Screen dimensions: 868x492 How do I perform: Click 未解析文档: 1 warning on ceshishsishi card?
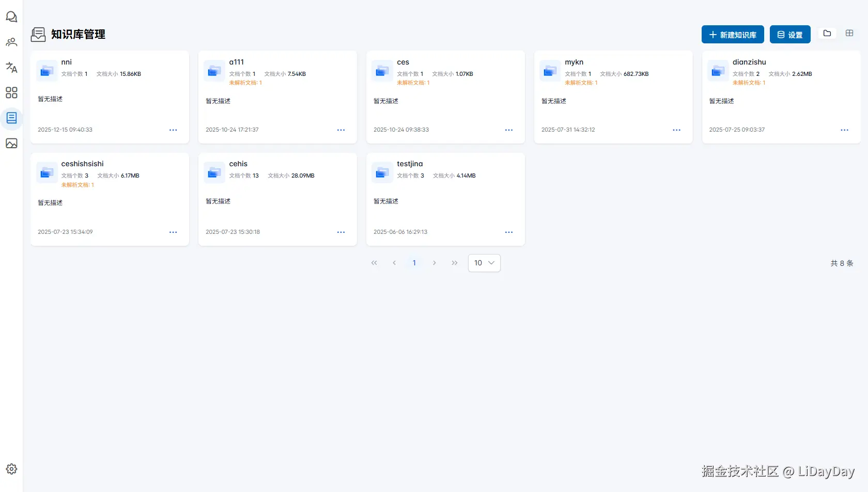[78, 185]
